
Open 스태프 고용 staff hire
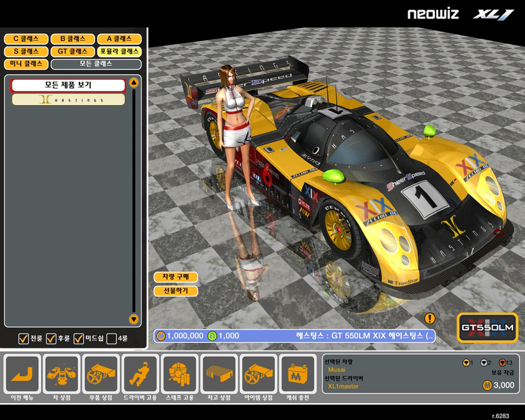(x=180, y=374)
